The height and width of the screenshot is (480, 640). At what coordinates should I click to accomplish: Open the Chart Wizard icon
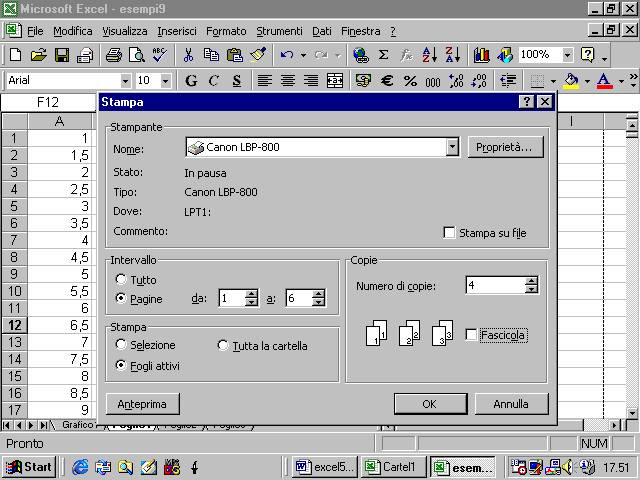pos(482,55)
